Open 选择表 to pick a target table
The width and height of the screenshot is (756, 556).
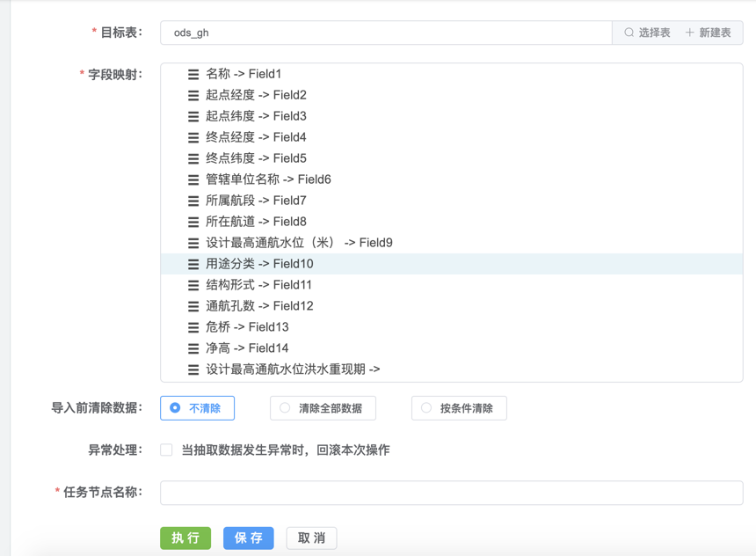[x=647, y=33]
